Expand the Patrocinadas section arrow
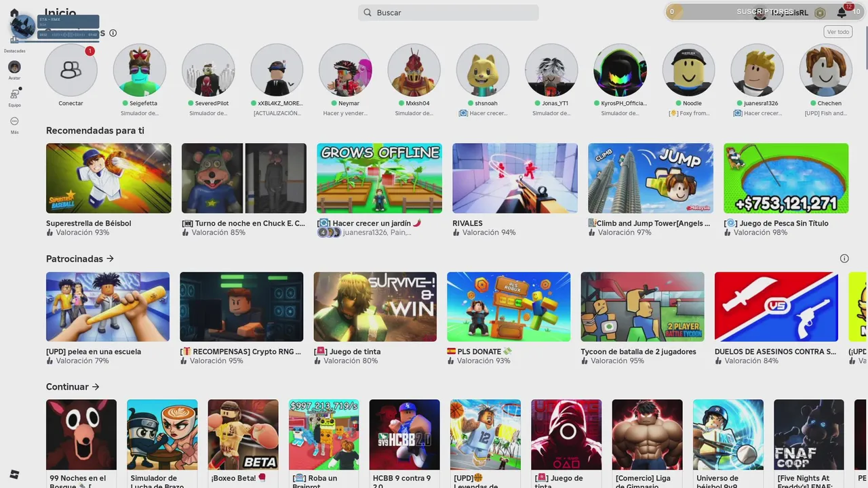Viewport: 868px width, 488px height. tap(110, 259)
